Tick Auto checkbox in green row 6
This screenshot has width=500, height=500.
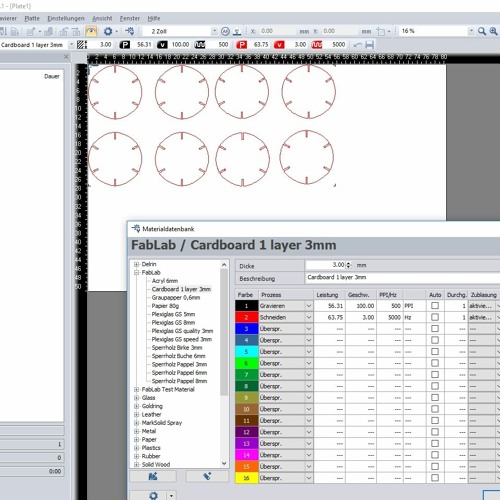(x=435, y=363)
